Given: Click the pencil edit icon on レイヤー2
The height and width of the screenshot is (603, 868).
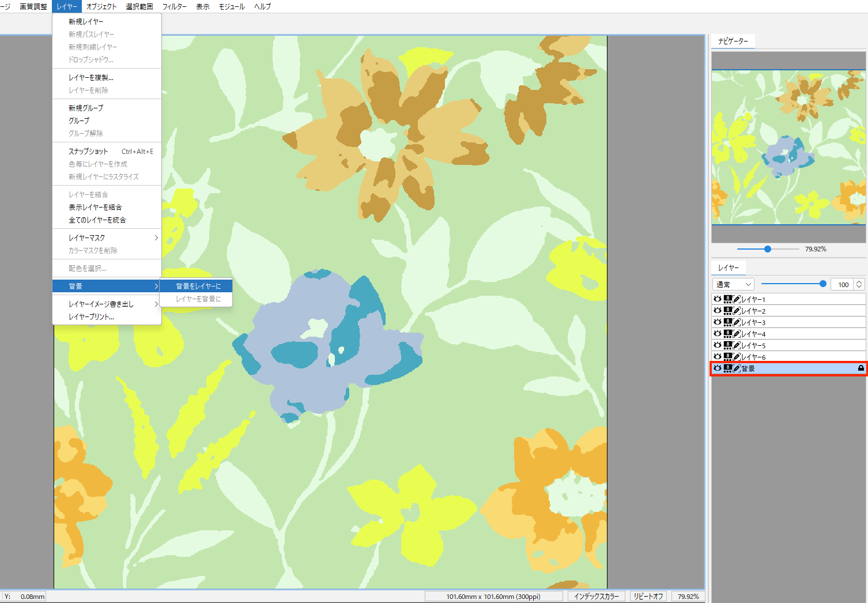Looking at the screenshot, I should point(737,311).
